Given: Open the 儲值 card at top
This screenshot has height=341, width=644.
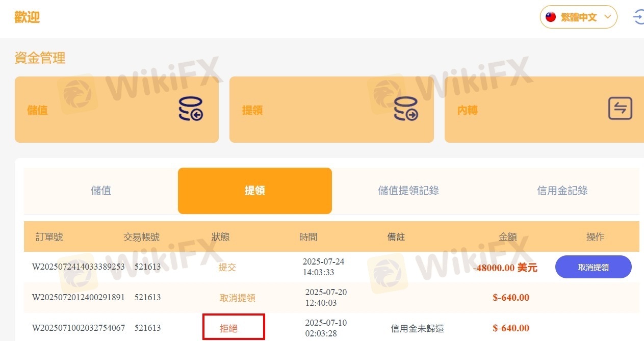Looking at the screenshot, I should 117,110.
